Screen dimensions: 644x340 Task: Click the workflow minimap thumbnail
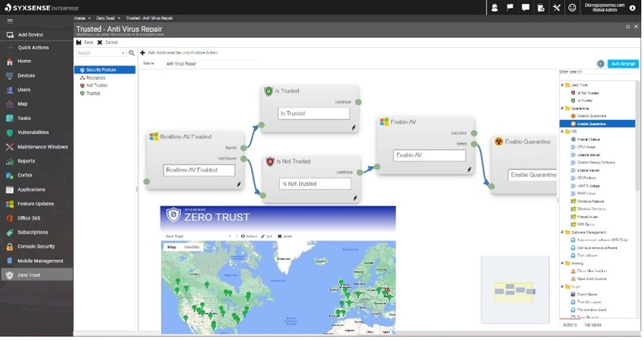tap(515, 290)
